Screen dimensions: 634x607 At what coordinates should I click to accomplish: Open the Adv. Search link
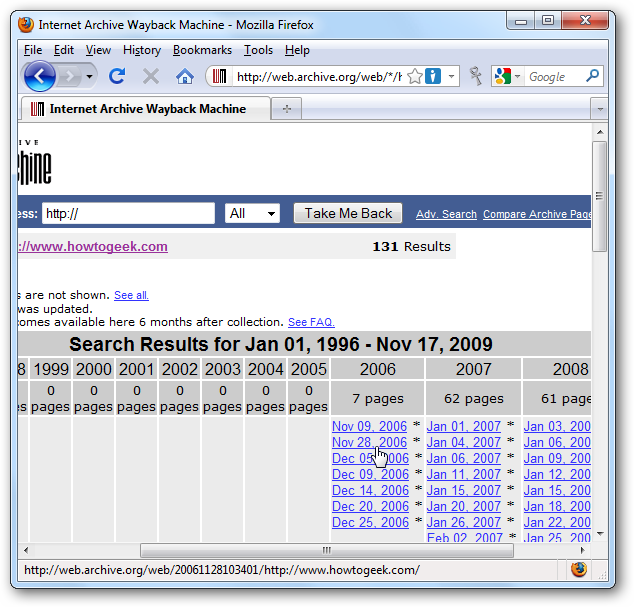[x=446, y=214]
